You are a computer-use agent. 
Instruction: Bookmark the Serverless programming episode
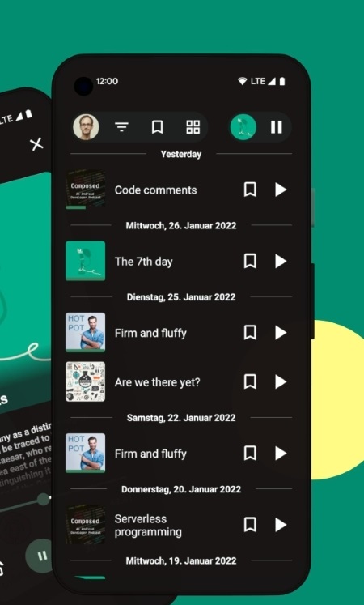250,524
